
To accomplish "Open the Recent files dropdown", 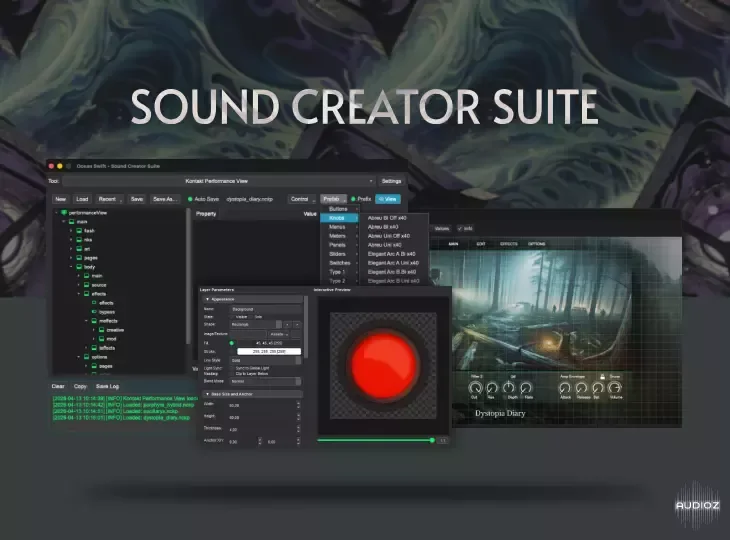I will tap(110, 199).
